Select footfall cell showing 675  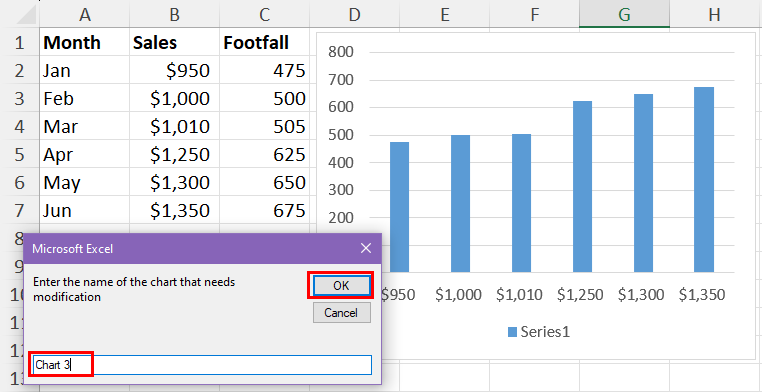click(x=264, y=210)
